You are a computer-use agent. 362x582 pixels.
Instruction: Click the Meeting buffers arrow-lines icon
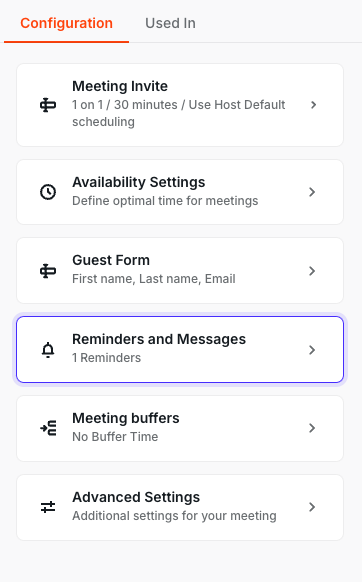tap(48, 428)
